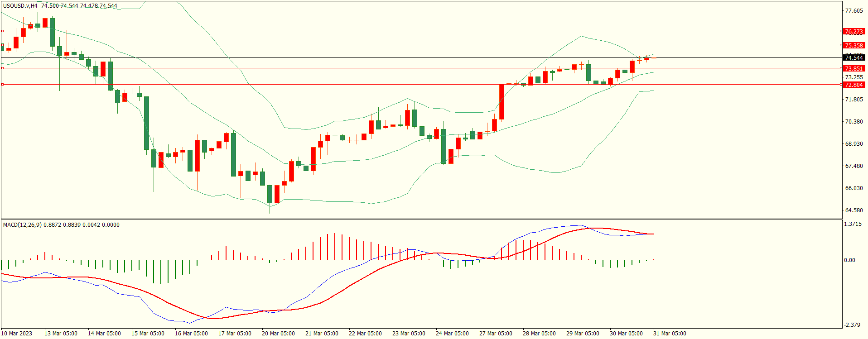Grab left anchor of the 72.804 line
The width and height of the screenshot is (868, 339).
coord(3,85)
